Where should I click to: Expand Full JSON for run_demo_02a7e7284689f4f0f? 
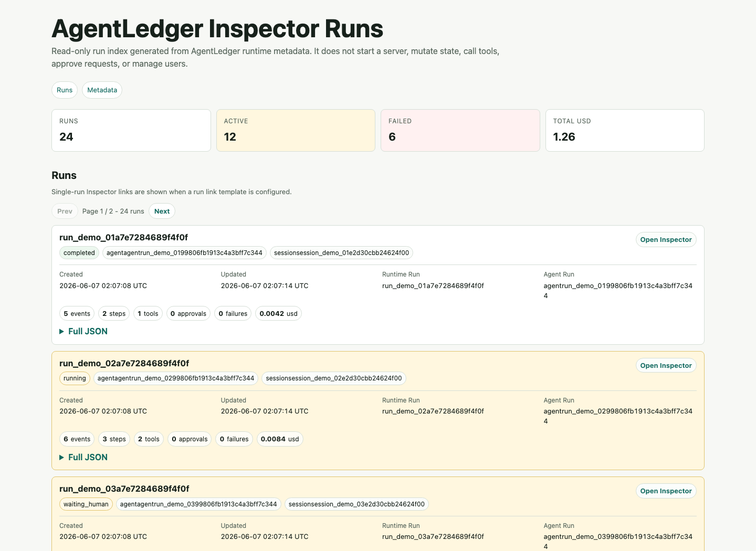point(84,458)
